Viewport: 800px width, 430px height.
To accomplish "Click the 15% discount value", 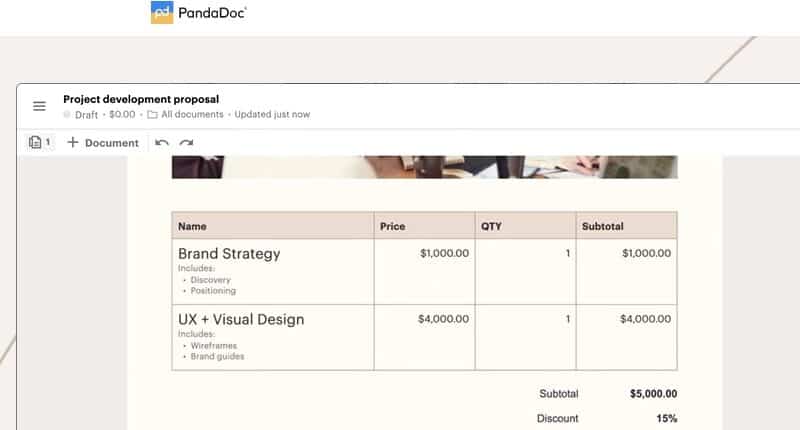I will tap(666, 418).
